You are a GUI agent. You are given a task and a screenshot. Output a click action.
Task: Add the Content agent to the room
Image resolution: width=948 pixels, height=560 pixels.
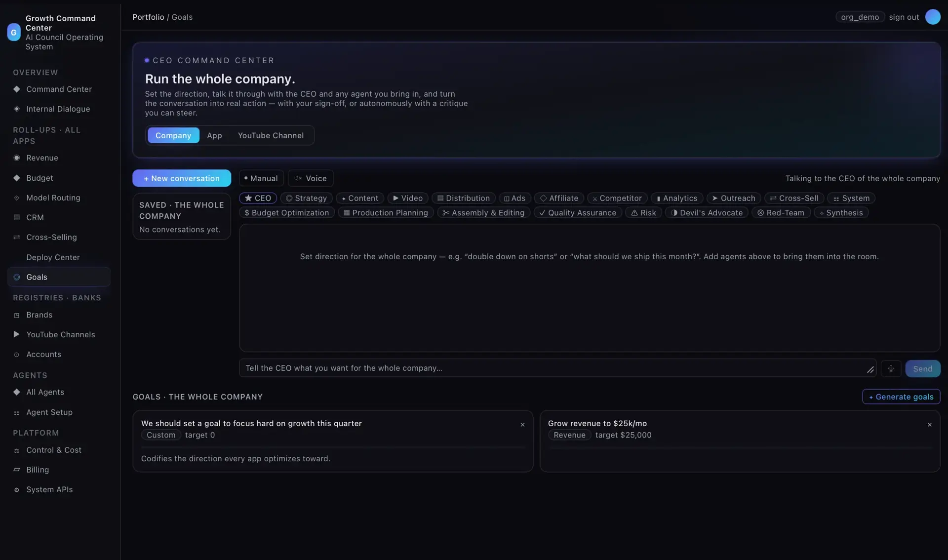(360, 198)
